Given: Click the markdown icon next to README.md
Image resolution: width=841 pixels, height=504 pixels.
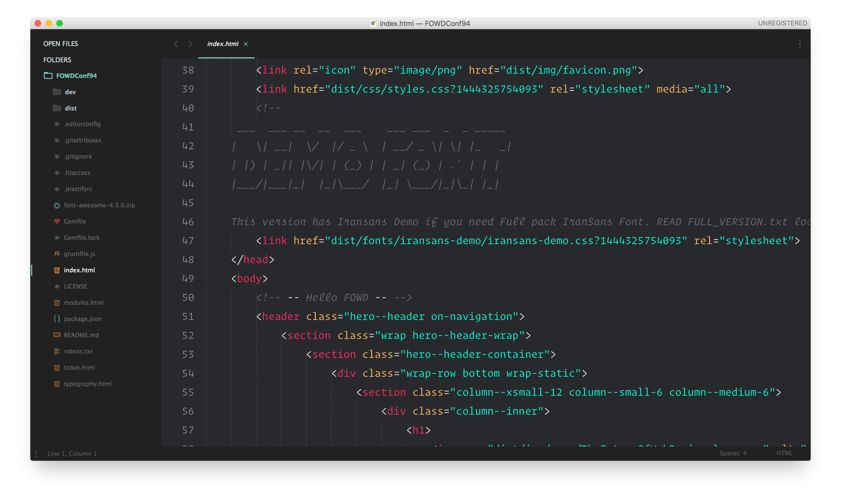Looking at the screenshot, I should click(x=57, y=335).
